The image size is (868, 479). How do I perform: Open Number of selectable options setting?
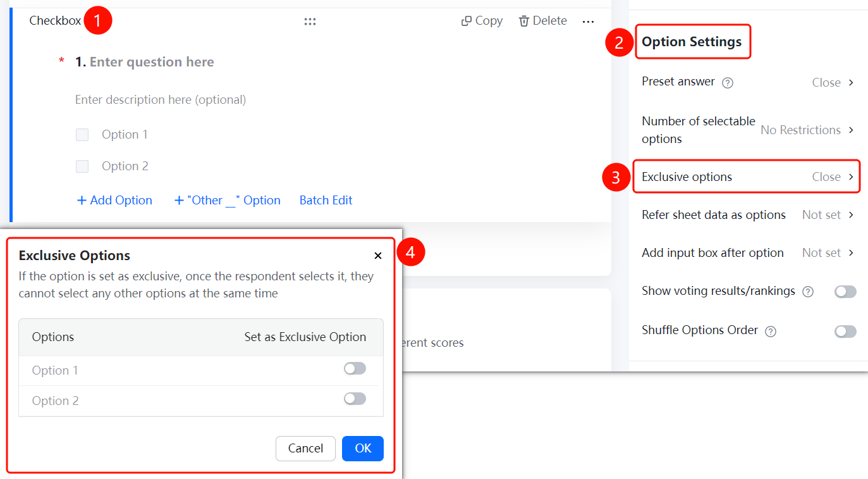[748, 130]
